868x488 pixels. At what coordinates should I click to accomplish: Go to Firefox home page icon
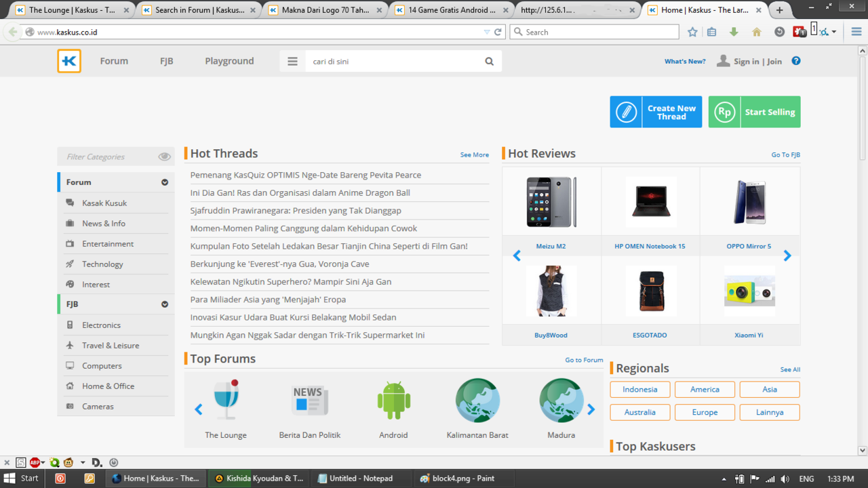pyautogui.click(x=757, y=32)
